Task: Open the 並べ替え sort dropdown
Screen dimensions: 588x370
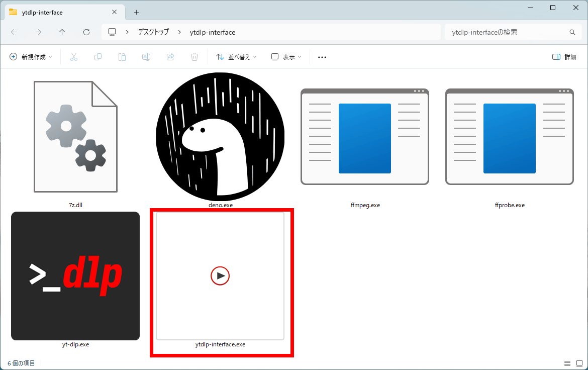Action: click(236, 57)
